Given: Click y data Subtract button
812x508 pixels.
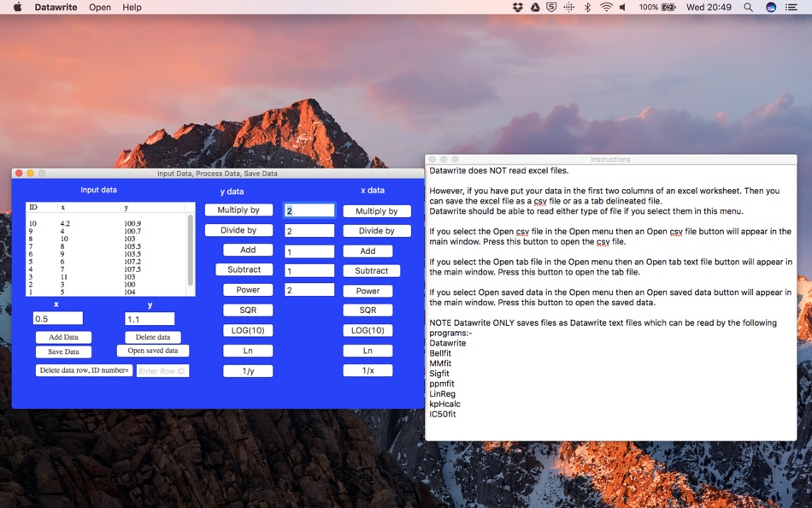Looking at the screenshot, I should tap(244, 269).
